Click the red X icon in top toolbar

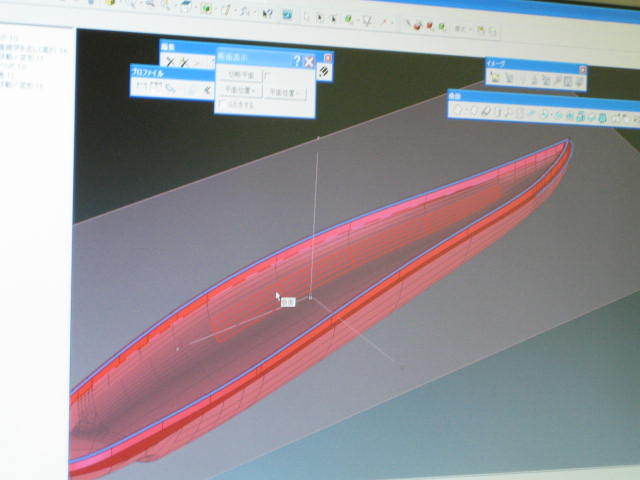[x=384, y=21]
